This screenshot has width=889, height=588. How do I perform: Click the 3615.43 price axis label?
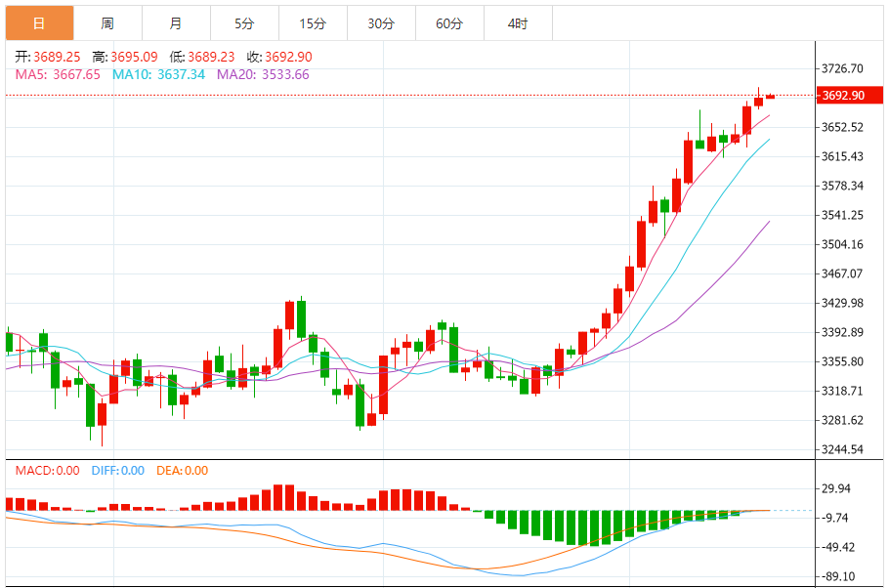(x=842, y=156)
